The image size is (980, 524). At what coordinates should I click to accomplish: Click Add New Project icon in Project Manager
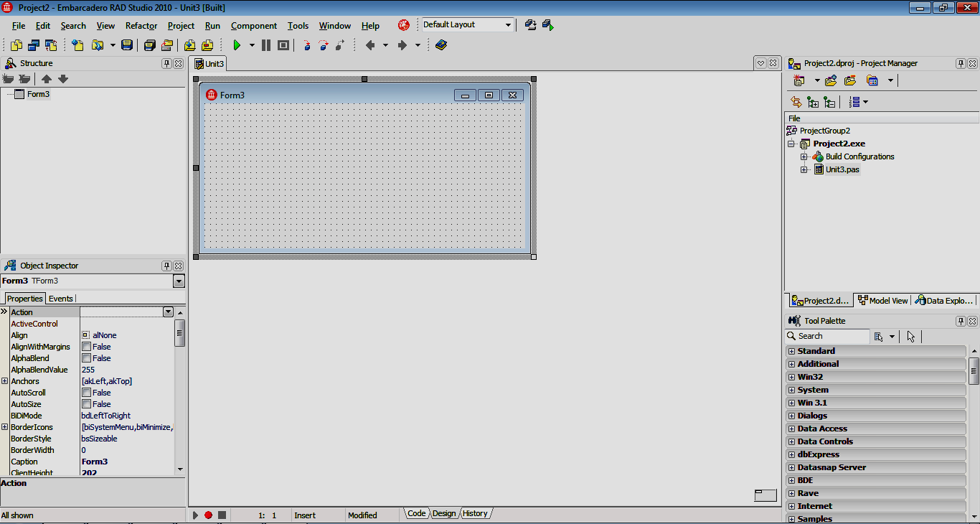[x=798, y=80]
